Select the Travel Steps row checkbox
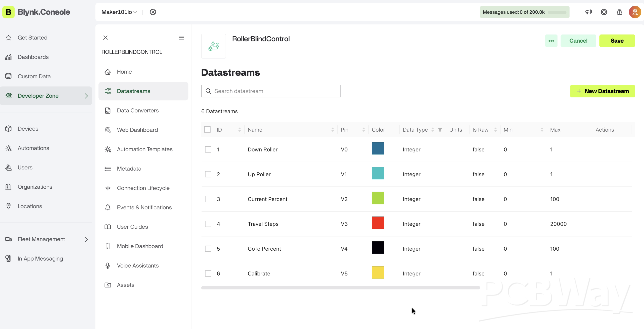The width and height of the screenshot is (644, 329). [208, 224]
